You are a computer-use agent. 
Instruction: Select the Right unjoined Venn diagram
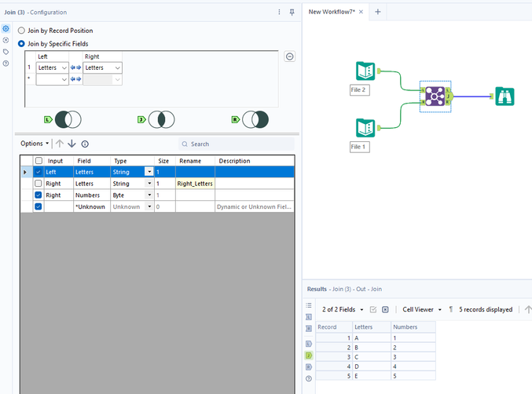click(255, 119)
